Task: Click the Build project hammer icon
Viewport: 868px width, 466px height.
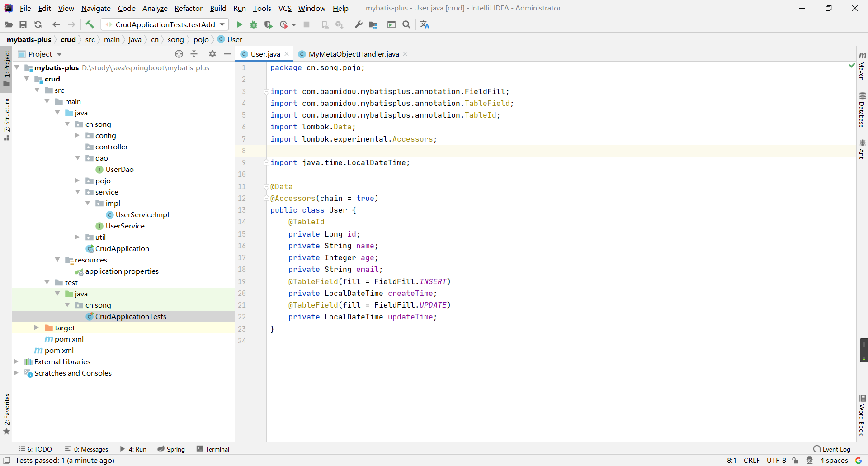Action: pos(90,24)
